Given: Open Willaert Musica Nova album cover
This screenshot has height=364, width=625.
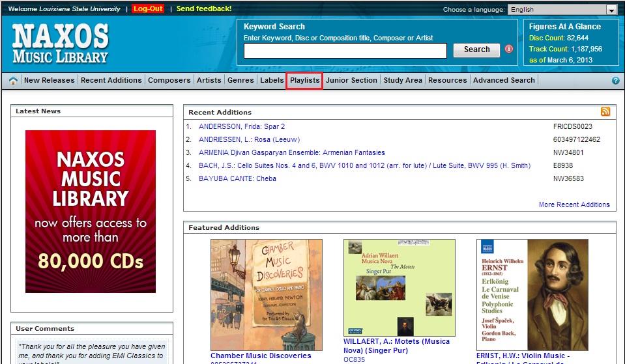Looking at the screenshot, I should 399,288.
